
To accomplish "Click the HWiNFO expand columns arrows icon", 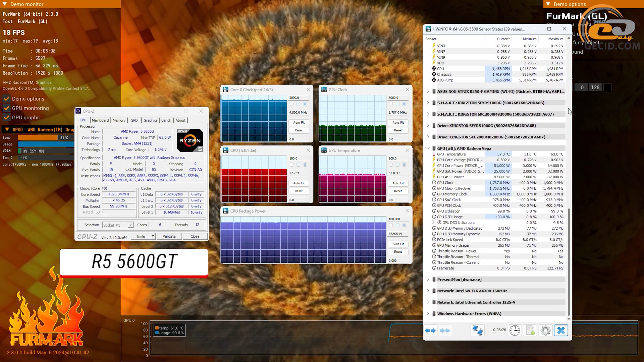I will pyautogui.click(x=430, y=330).
